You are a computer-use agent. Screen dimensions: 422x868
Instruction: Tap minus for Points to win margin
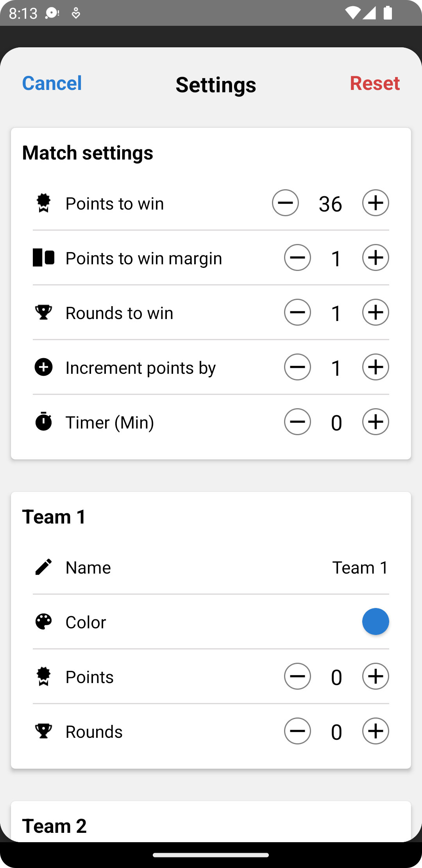pyautogui.click(x=297, y=258)
